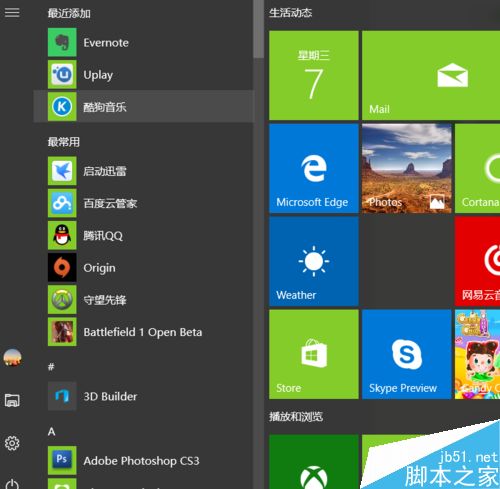Open 百度云管家 app

tap(144, 203)
